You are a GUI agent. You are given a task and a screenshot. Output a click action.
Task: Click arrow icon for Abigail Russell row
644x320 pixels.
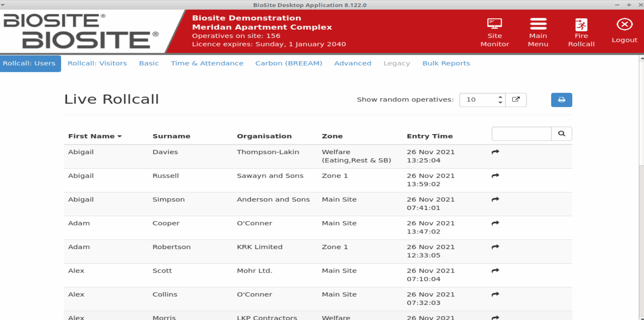(x=495, y=176)
